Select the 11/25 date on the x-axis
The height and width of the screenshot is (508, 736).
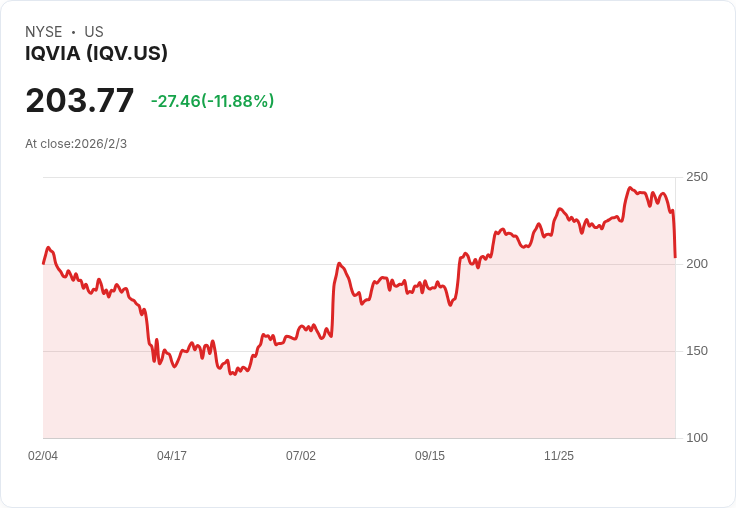(x=559, y=456)
